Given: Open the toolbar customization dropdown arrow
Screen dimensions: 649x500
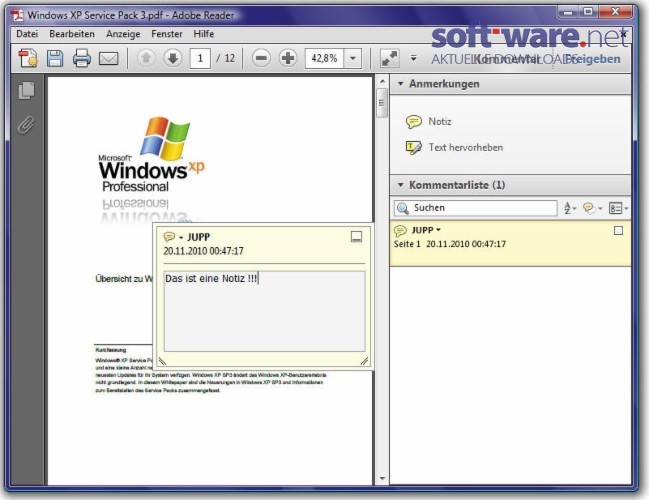Looking at the screenshot, I should pos(413,58).
